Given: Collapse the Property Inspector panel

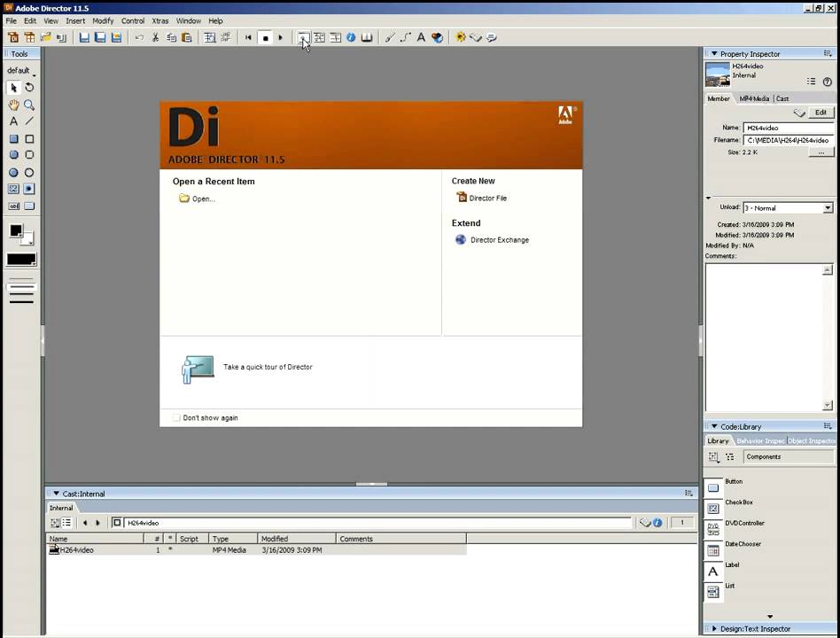Looking at the screenshot, I should point(714,53).
